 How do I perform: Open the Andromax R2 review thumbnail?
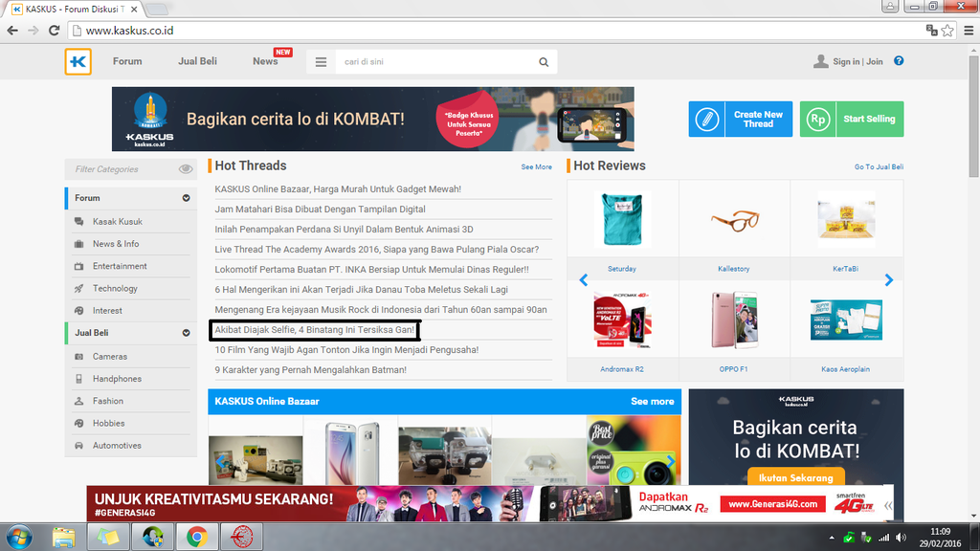622,320
